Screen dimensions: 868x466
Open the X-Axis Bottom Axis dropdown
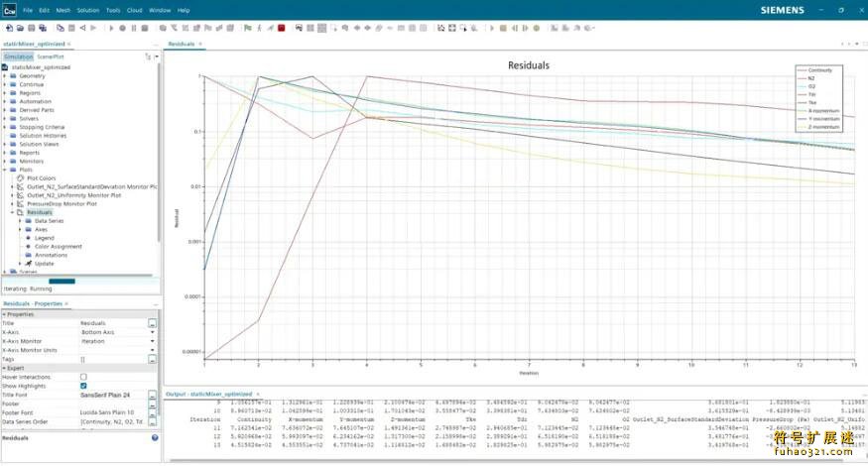click(153, 332)
